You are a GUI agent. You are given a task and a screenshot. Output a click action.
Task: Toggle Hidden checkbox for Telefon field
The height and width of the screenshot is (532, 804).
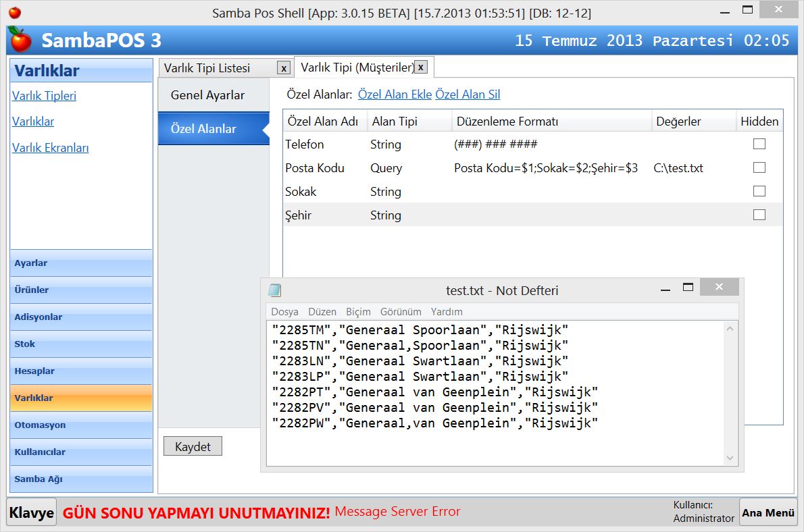pyautogui.click(x=759, y=144)
